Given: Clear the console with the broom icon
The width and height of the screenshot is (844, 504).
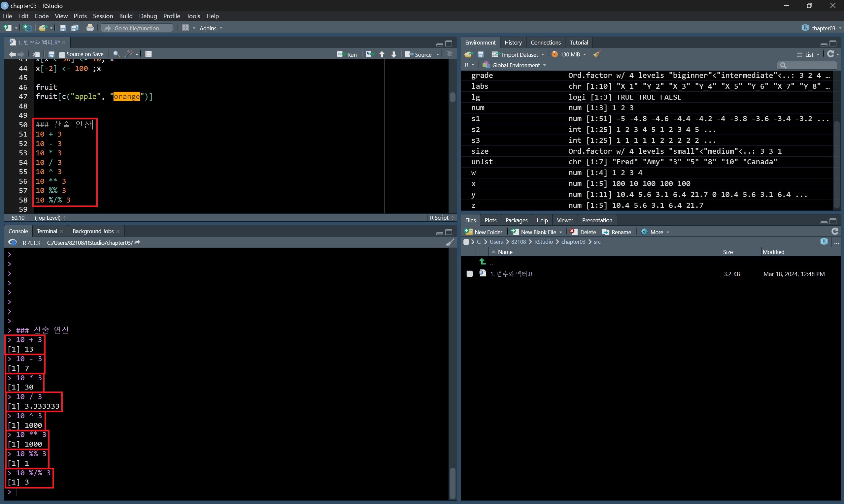Looking at the screenshot, I should [x=450, y=242].
